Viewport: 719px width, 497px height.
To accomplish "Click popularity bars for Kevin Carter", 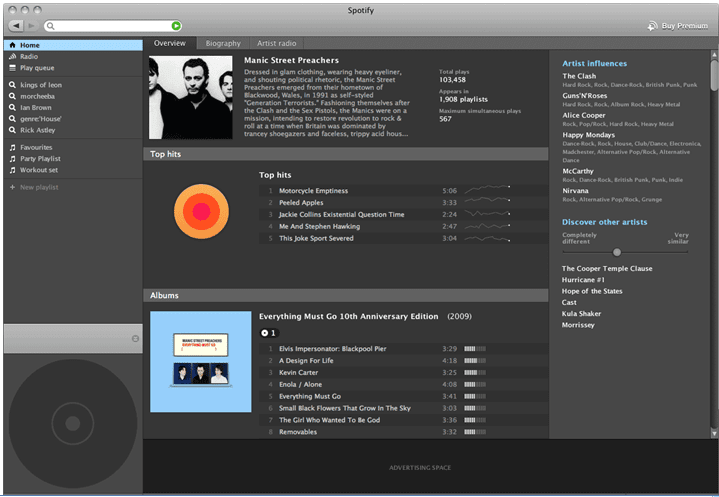I will pyautogui.click(x=475, y=373).
